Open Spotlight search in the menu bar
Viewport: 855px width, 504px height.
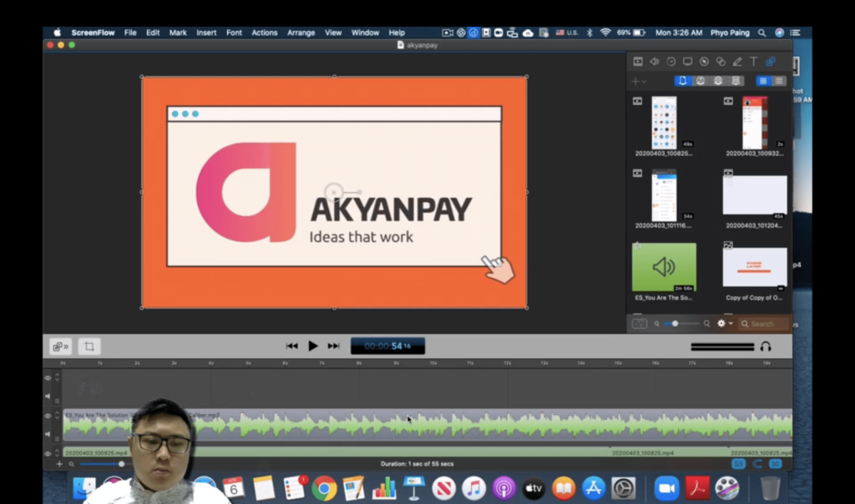click(761, 33)
